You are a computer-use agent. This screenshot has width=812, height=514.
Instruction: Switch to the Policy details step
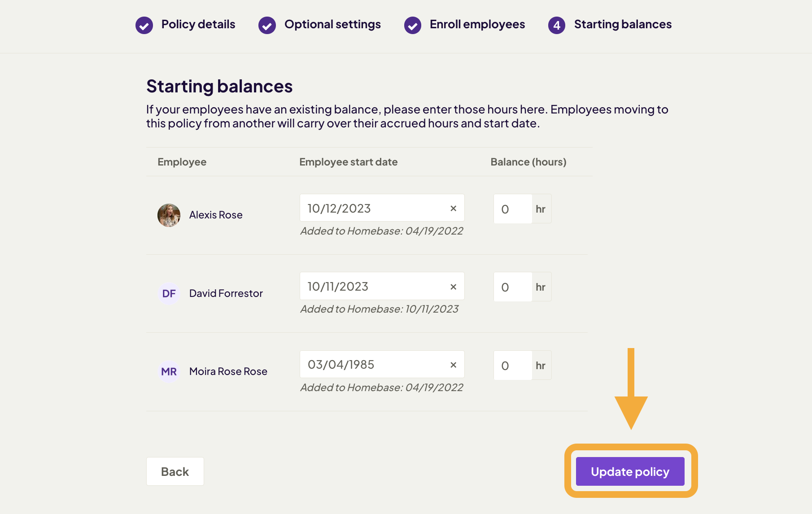tap(198, 25)
